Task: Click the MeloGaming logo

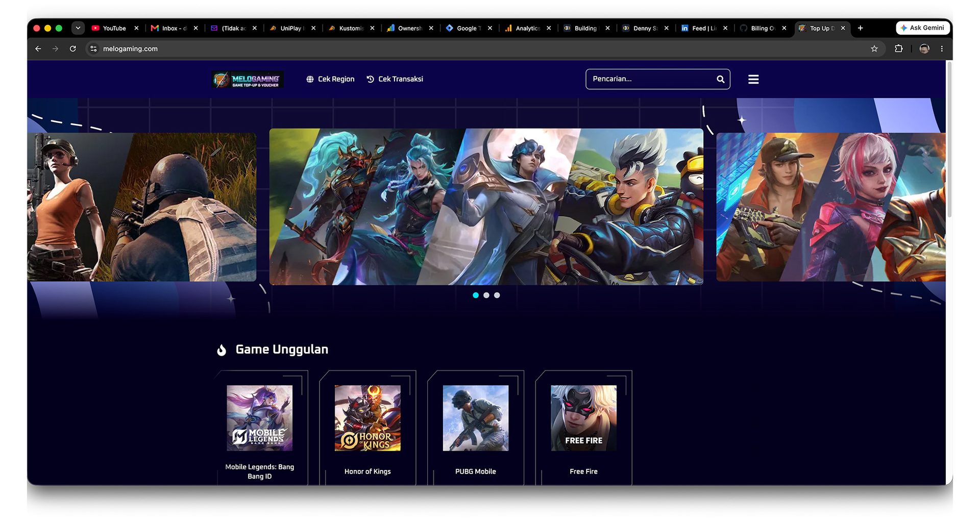Action: (x=248, y=79)
